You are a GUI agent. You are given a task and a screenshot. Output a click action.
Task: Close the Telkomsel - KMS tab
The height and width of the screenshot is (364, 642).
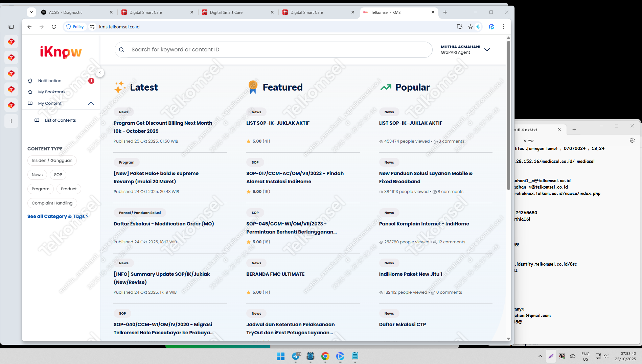pyautogui.click(x=433, y=12)
